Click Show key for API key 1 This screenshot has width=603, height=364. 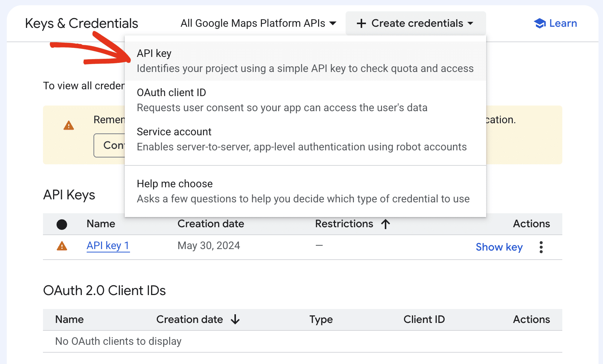(x=499, y=247)
